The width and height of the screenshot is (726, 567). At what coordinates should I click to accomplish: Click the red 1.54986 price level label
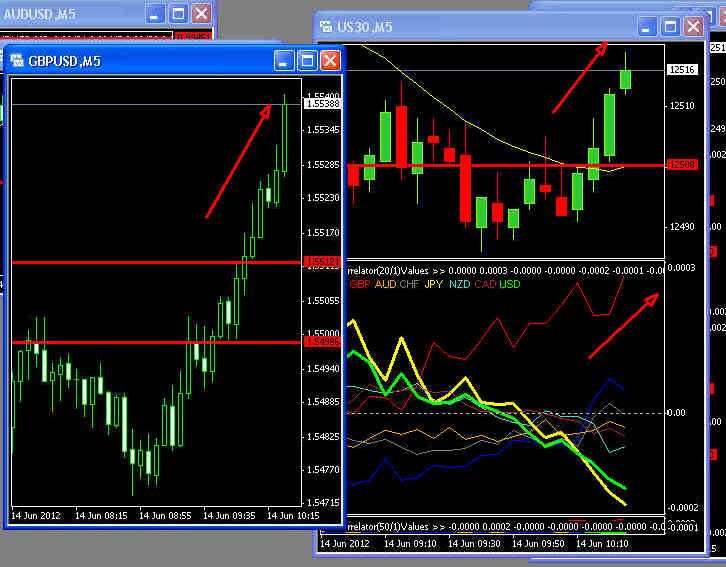(x=322, y=342)
